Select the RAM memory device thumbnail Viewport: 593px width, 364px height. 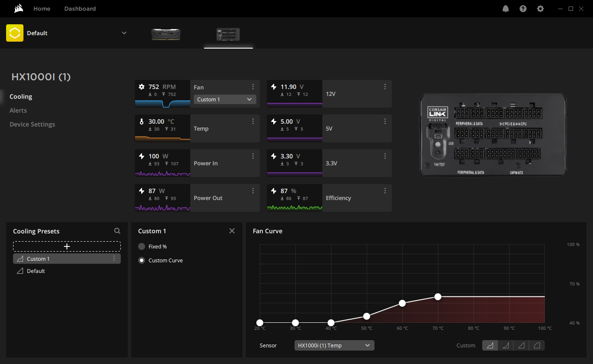[x=166, y=34]
